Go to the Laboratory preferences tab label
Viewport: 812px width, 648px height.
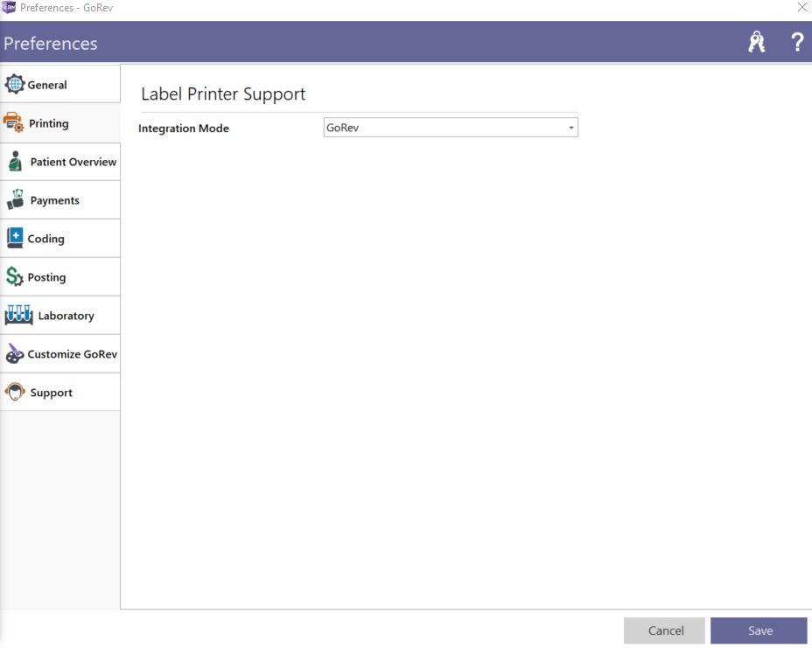coord(66,316)
